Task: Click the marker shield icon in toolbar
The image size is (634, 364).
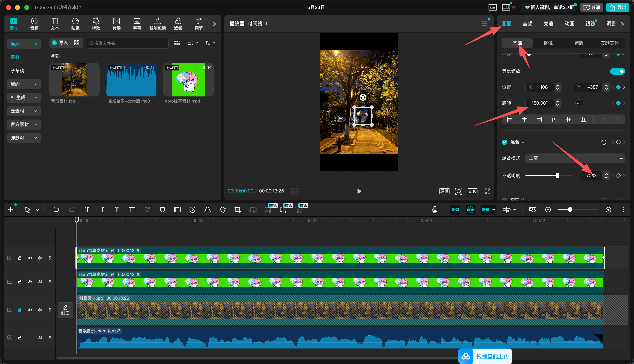Action: click(162, 210)
